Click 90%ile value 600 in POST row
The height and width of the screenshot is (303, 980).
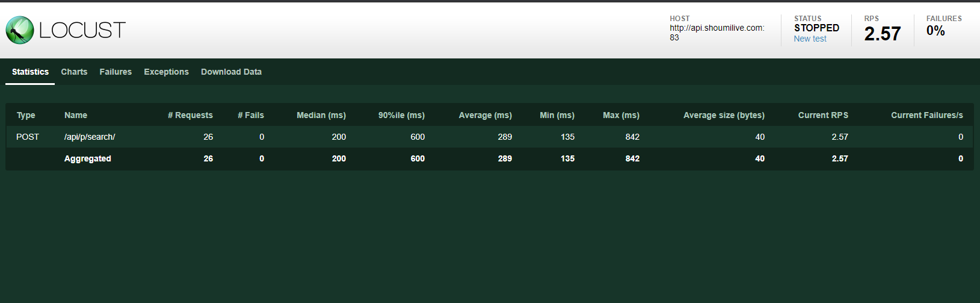418,137
